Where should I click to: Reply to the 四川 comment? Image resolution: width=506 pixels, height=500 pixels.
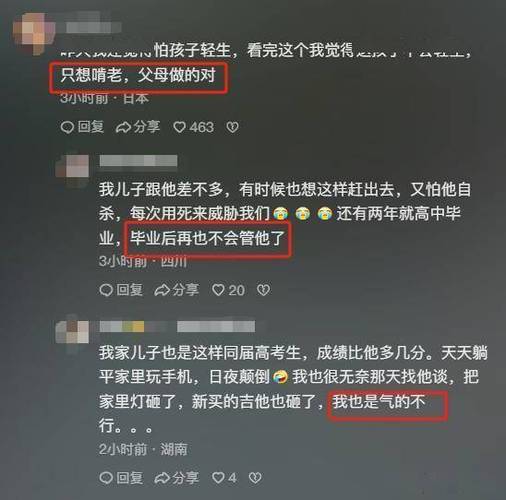pyautogui.click(x=121, y=290)
